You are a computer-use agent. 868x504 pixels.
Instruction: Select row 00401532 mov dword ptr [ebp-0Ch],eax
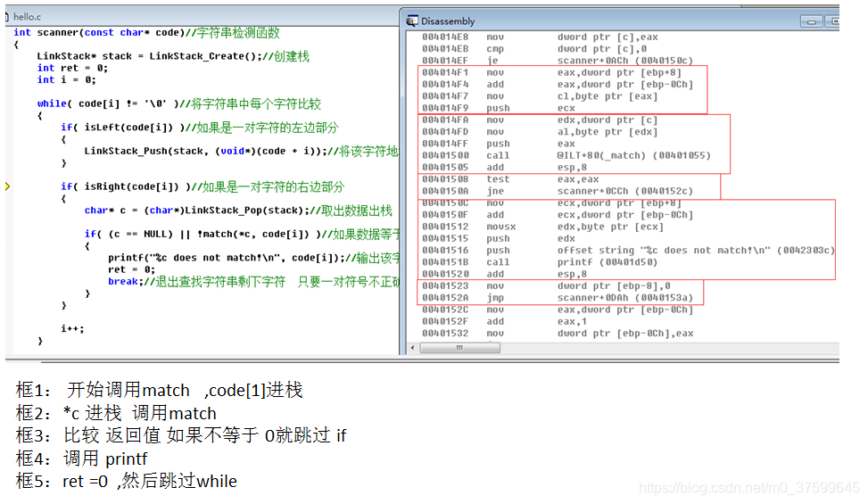point(558,334)
